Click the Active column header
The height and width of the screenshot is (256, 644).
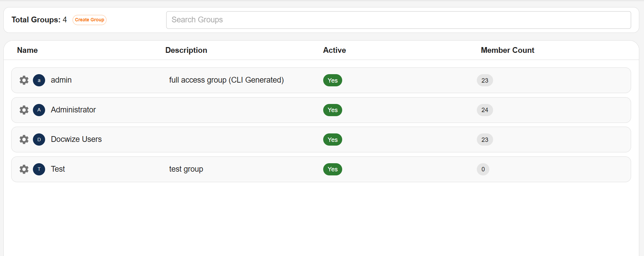click(x=334, y=50)
